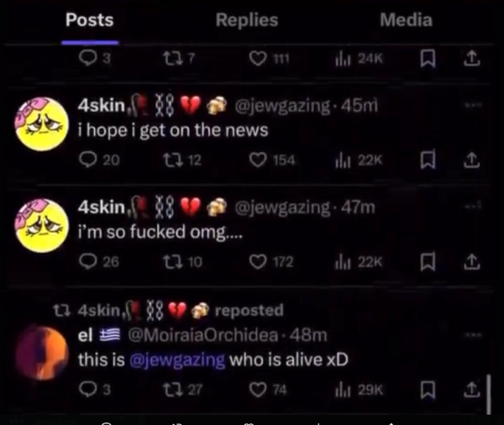Open the @MoiraiaOrchidea profile handle
Screen dimensions: 504x425
[x=203, y=335]
